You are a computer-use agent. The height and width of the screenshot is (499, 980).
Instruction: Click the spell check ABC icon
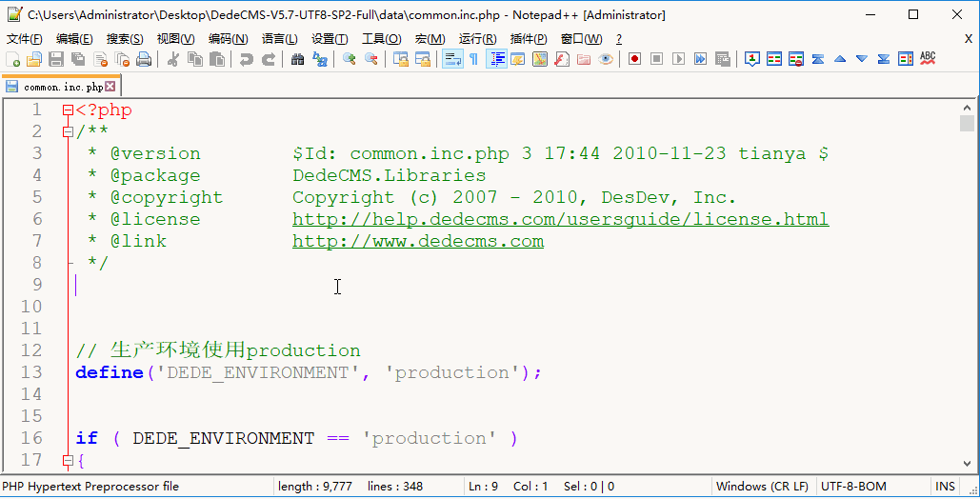928,59
